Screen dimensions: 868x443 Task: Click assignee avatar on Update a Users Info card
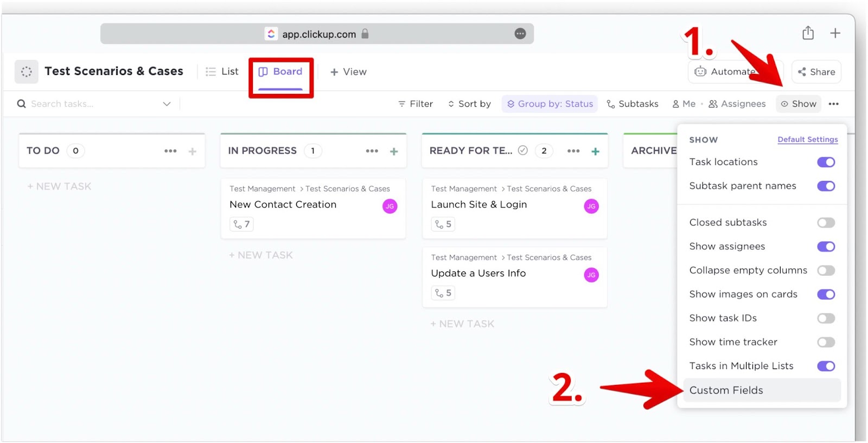coord(591,275)
